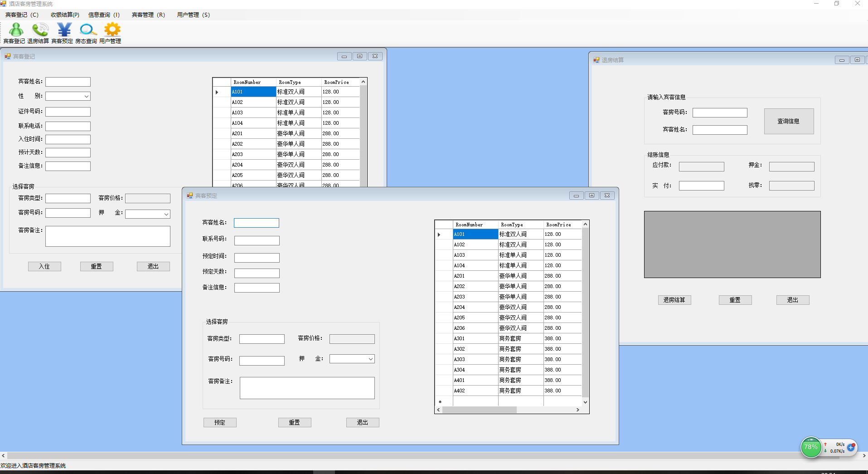Click the 退房结算 window title icon

(x=596, y=60)
